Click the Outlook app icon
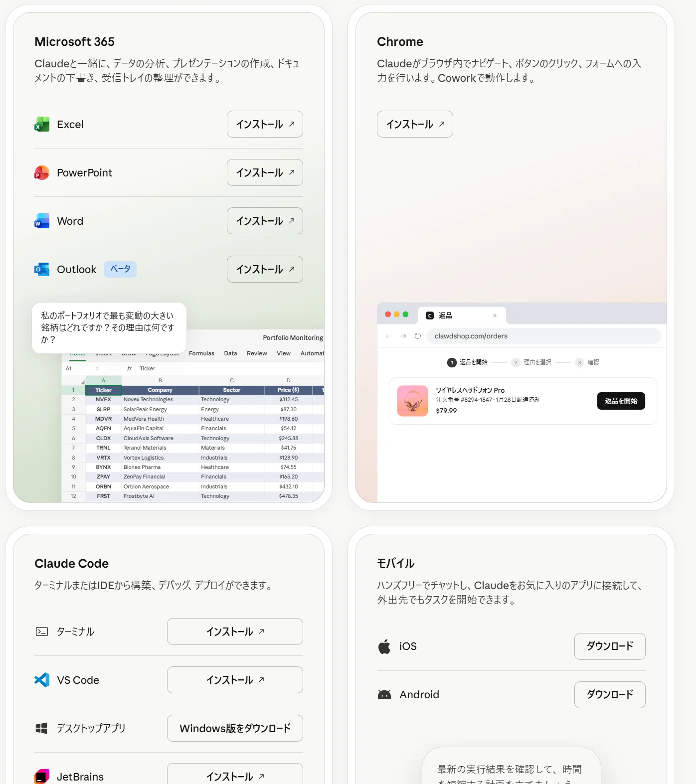 tap(42, 269)
